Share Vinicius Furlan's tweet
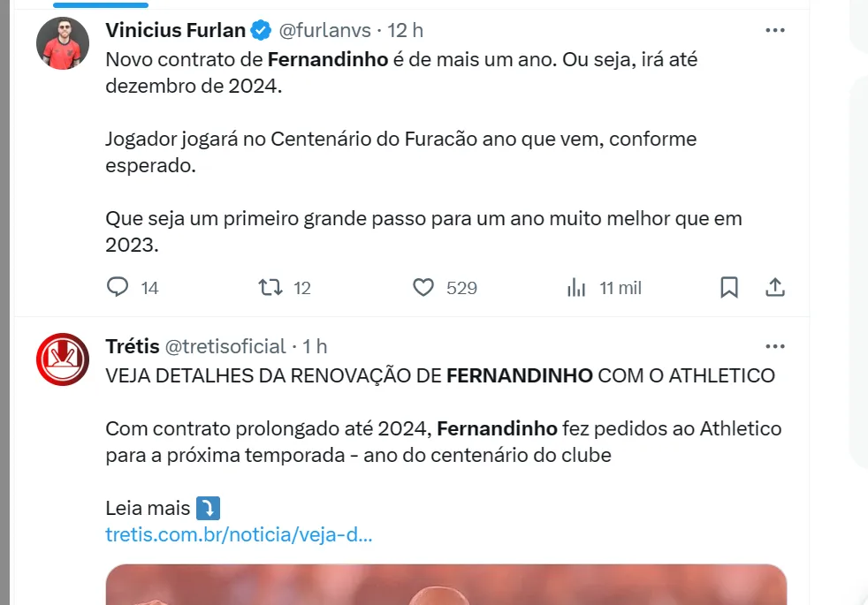868x605 pixels. [774, 288]
